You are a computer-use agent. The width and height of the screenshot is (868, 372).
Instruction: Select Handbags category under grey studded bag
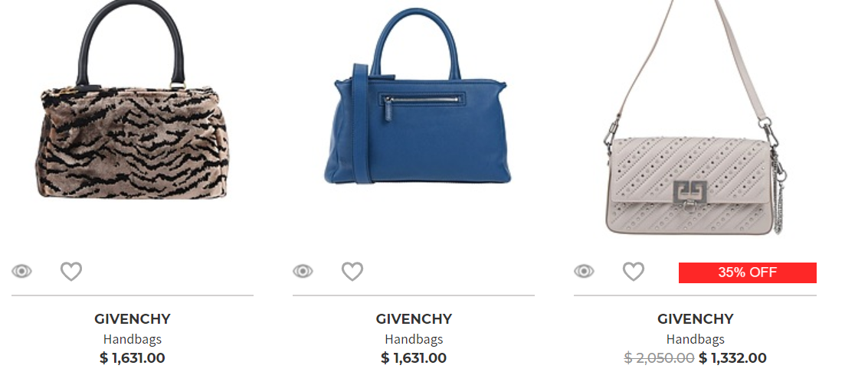pos(696,339)
